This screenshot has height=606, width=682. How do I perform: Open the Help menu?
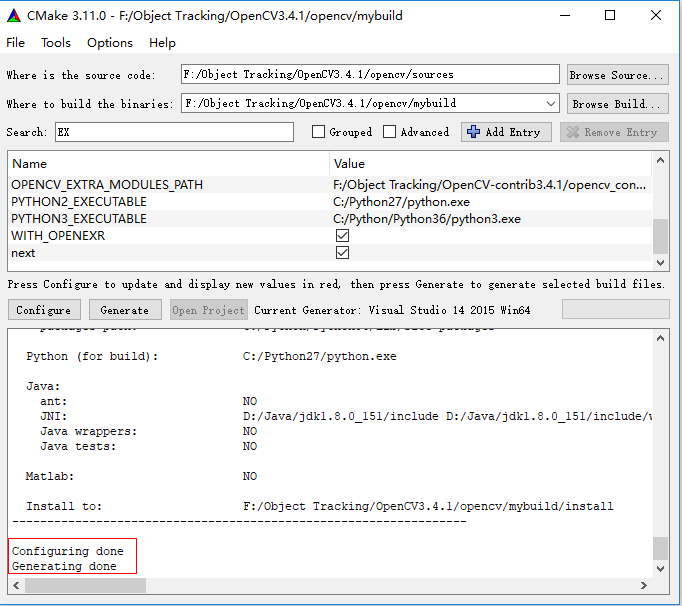point(162,43)
